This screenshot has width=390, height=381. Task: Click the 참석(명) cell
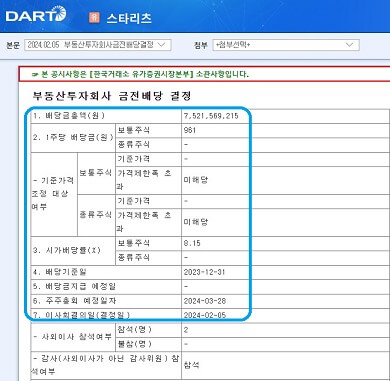pos(148,330)
